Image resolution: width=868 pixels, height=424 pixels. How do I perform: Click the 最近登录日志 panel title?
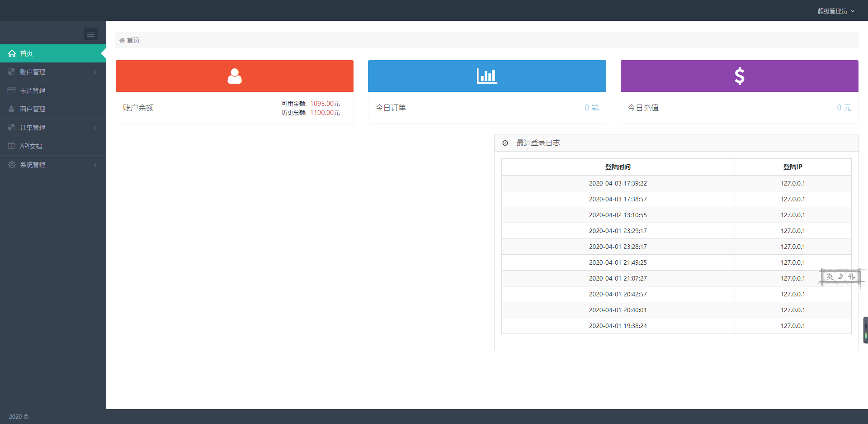pyautogui.click(x=538, y=143)
